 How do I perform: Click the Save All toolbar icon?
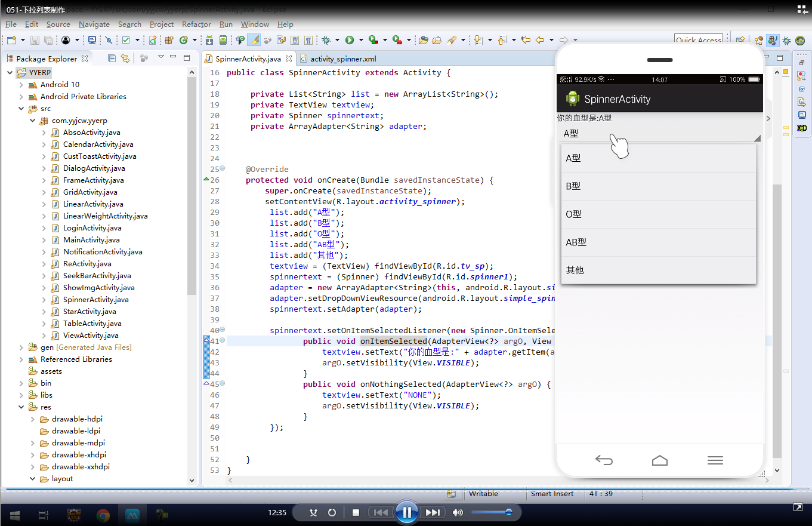point(48,40)
